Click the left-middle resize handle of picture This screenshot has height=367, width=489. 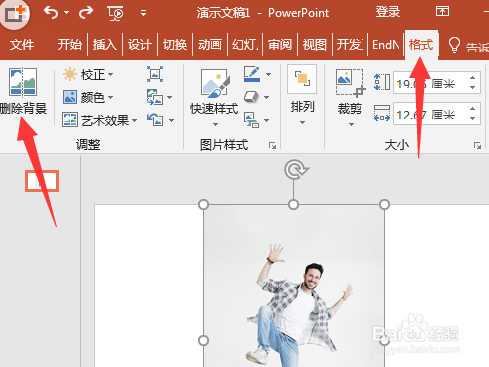(x=203, y=340)
